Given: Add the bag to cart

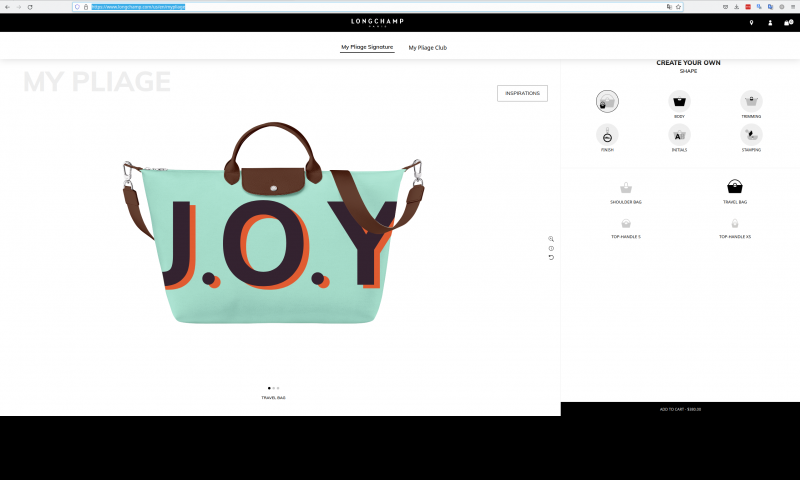Looking at the screenshot, I should click(x=680, y=409).
